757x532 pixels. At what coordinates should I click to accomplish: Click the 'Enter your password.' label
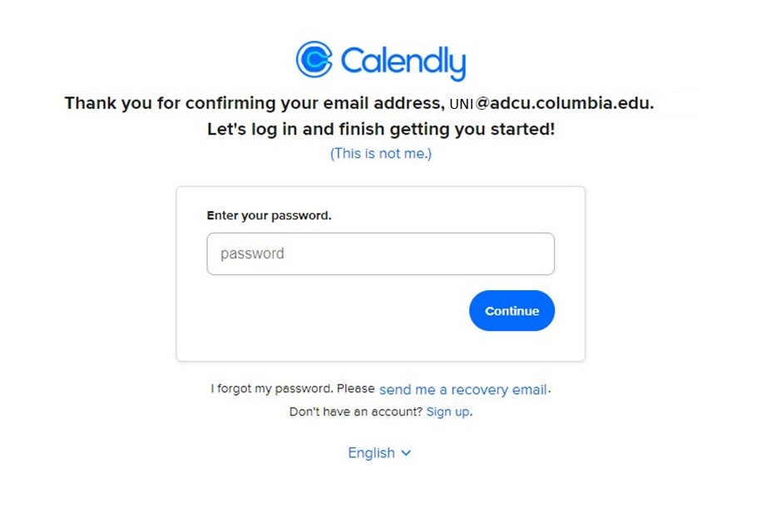click(269, 215)
